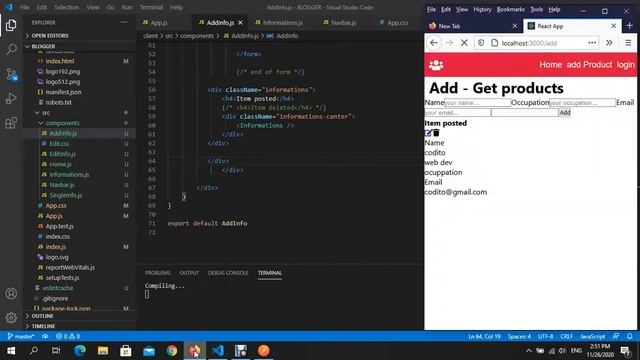Switch to the Navbar.js editor tab
640x360 pixels.
(x=343, y=23)
